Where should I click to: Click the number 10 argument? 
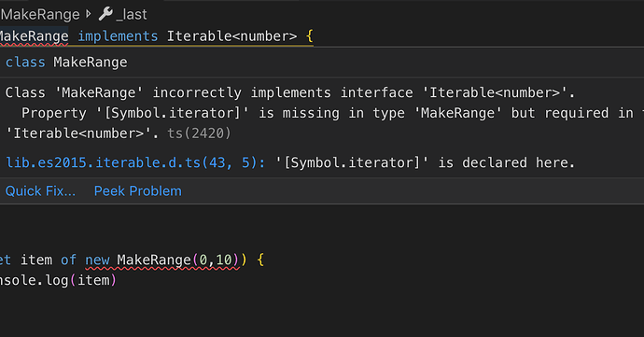pos(224,260)
